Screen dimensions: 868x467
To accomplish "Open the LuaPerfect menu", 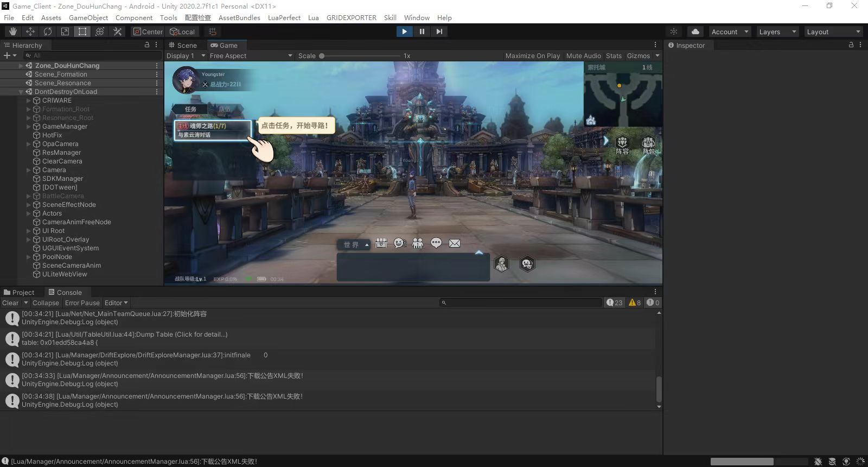I will tap(284, 17).
